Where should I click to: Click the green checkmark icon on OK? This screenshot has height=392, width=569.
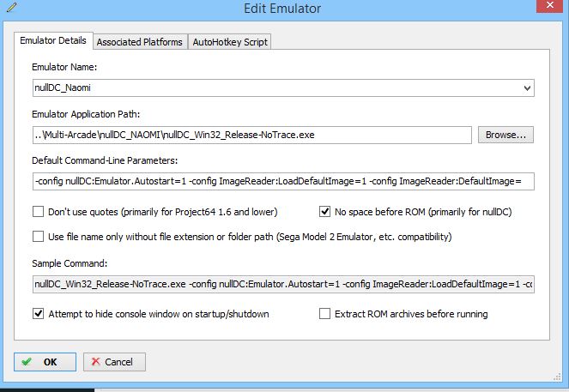click(x=28, y=362)
